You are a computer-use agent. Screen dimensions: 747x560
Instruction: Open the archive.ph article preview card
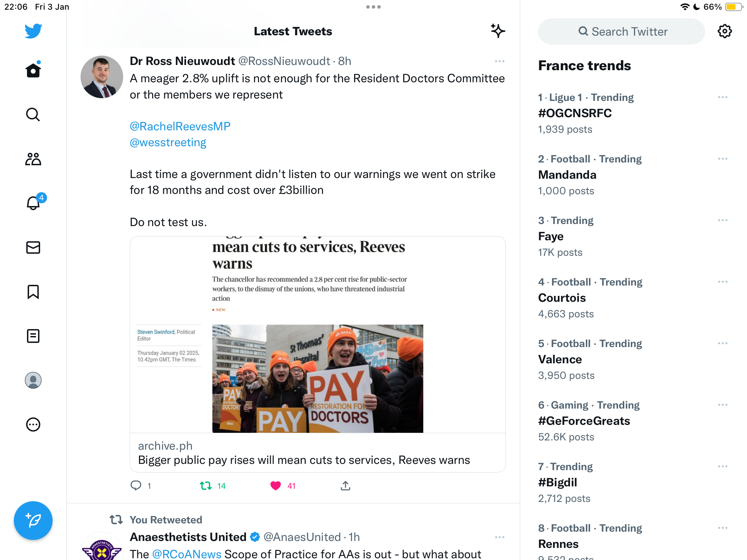tap(318, 354)
